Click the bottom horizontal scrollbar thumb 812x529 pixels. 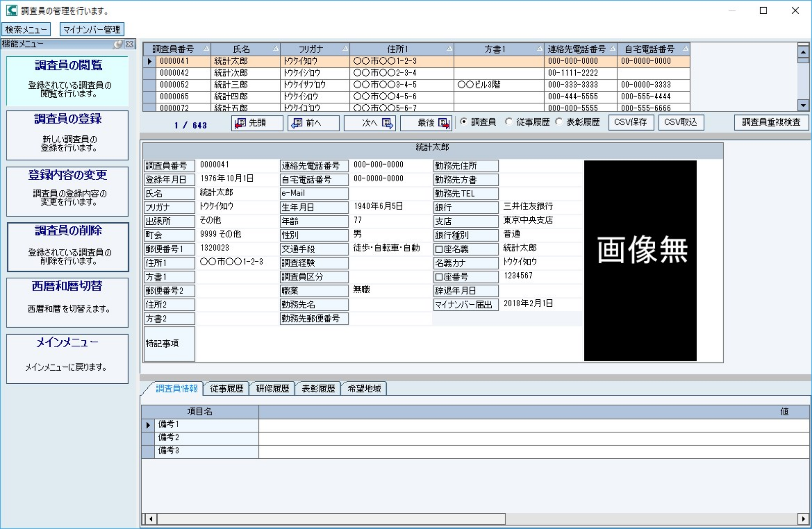click(331, 518)
